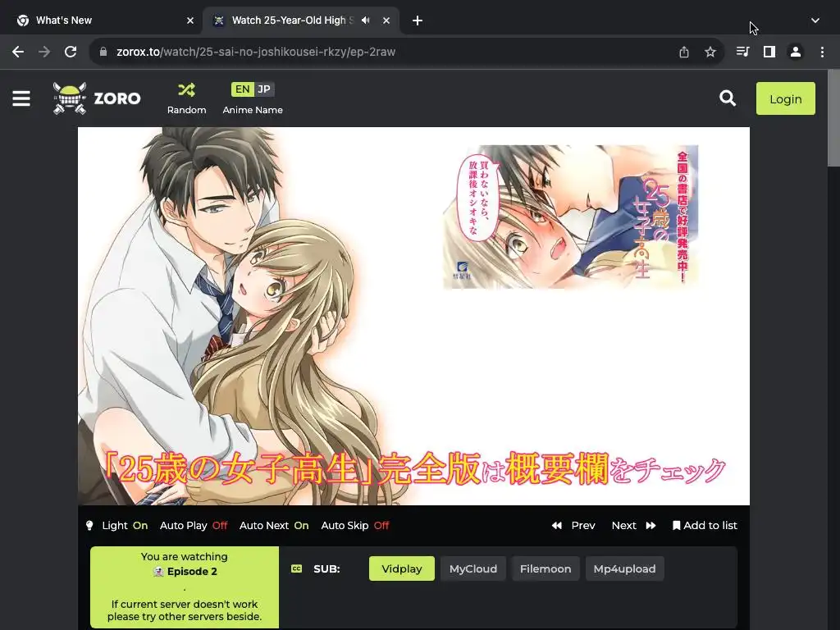The height and width of the screenshot is (630, 840).
Task: Switch anime name to JP
Action: coord(264,89)
